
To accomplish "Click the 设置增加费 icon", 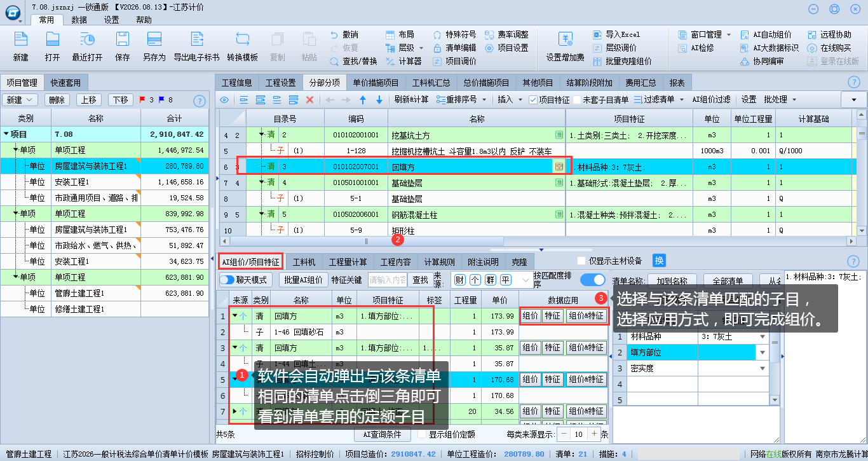I will pyautogui.click(x=565, y=46).
